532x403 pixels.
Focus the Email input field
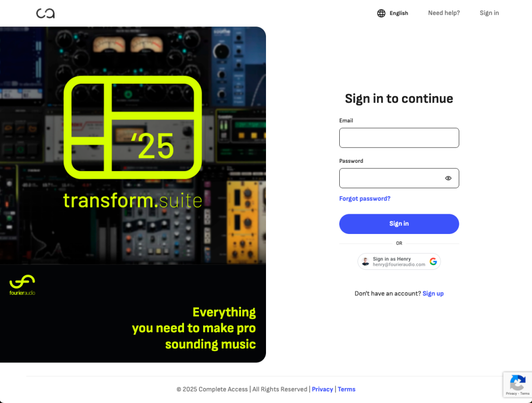[x=399, y=138]
